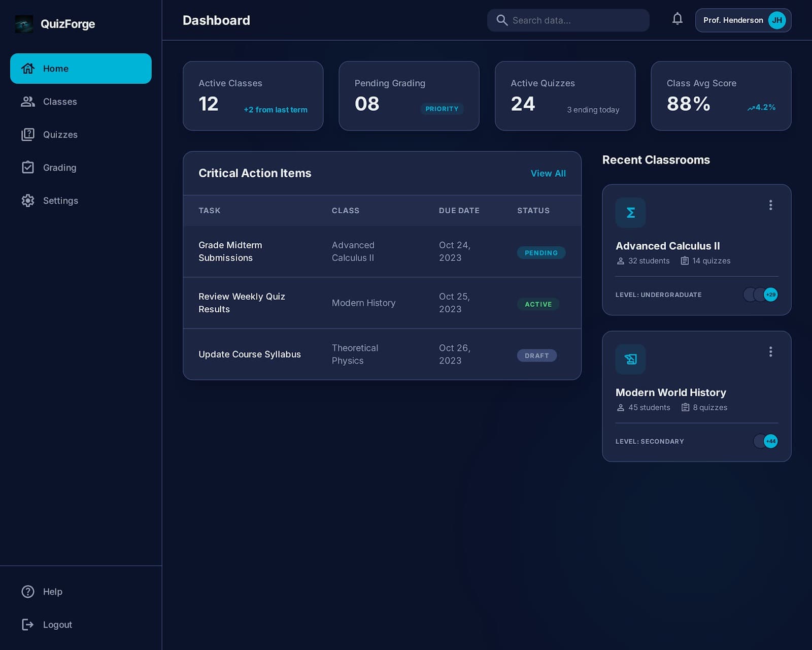This screenshot has width=812, height=650.
Task: Sort by the STATUS column header
Action: tap(533, 211)
